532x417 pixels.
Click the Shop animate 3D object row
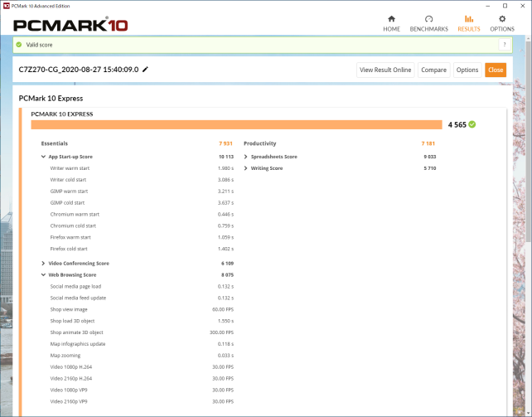click(142, 332)
